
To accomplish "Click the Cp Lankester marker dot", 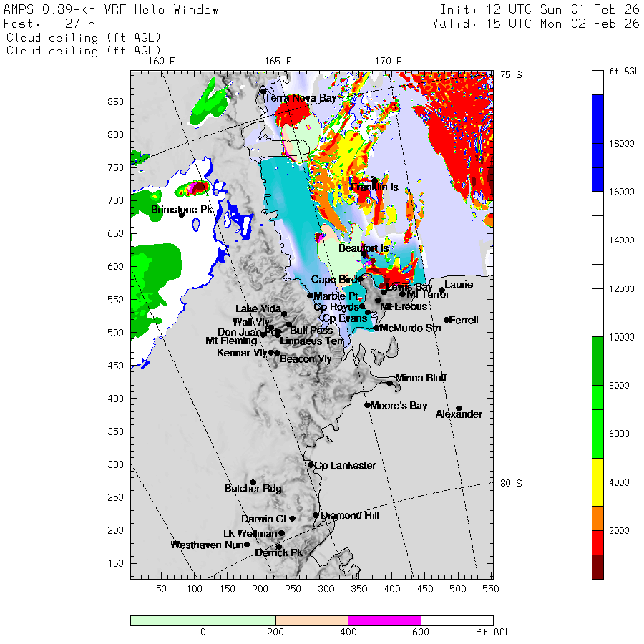I will [311, 465].
